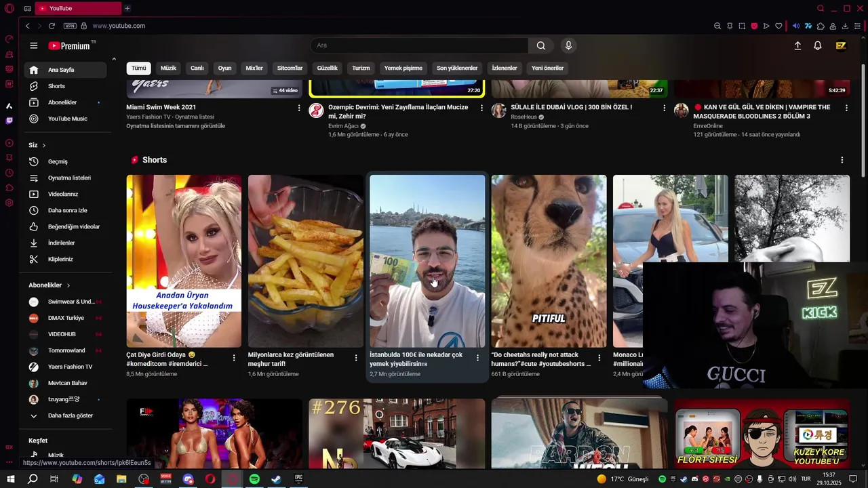Viewport: 868px width, 488px height.
Task: Open the upload/create icon in the header
Action: [x=797, y=45]
